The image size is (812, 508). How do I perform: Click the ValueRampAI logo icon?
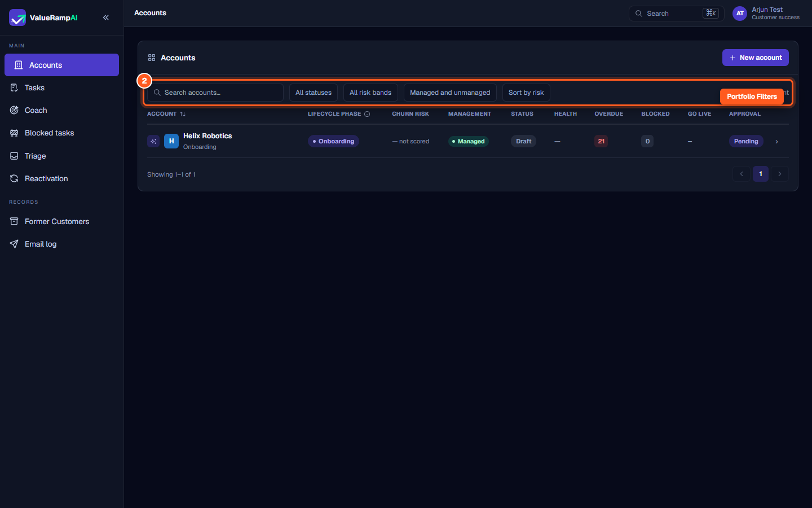pos(17,17)
